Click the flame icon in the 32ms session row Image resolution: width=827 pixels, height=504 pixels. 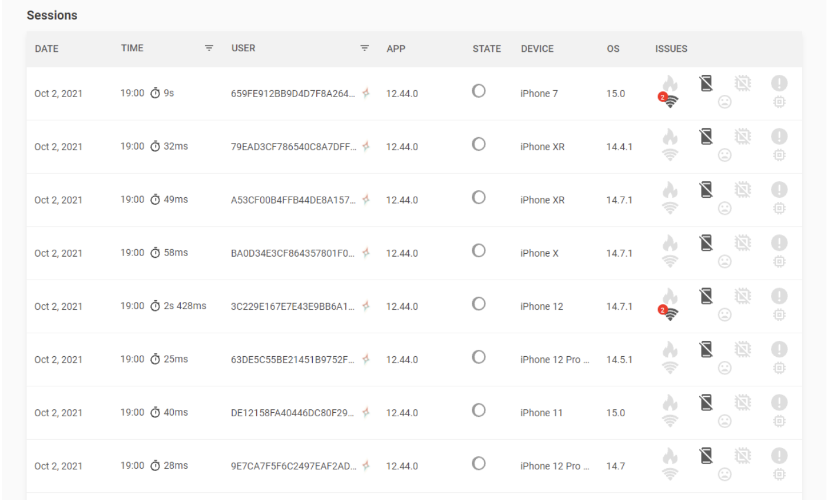click(x=670, y=137)
